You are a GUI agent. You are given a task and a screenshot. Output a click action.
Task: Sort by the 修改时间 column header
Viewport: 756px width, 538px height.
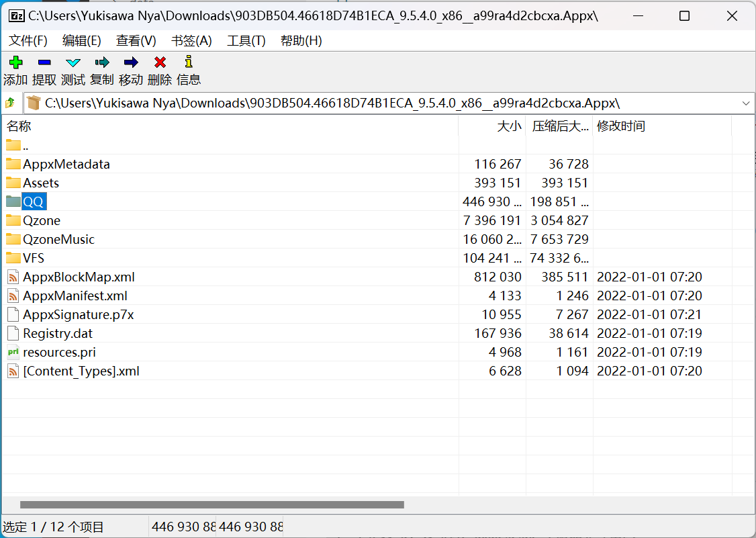click(621, 126)
